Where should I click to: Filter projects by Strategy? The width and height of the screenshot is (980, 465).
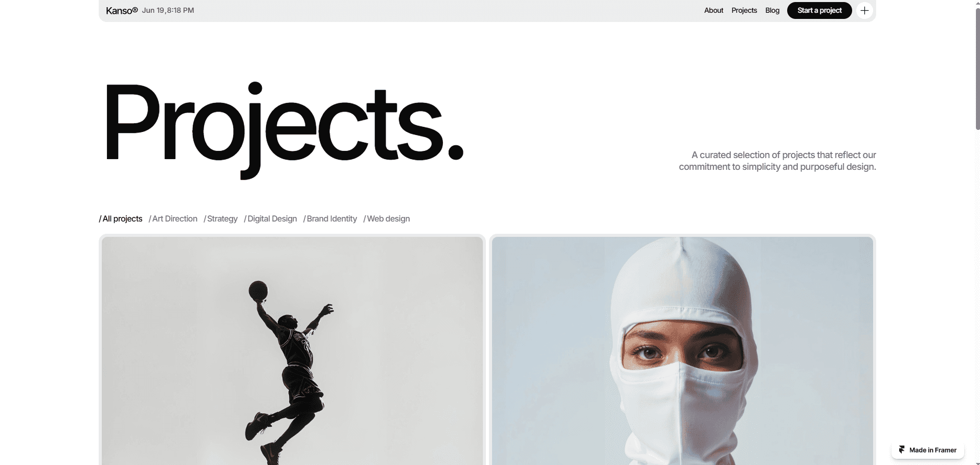[x=220, y=218]
